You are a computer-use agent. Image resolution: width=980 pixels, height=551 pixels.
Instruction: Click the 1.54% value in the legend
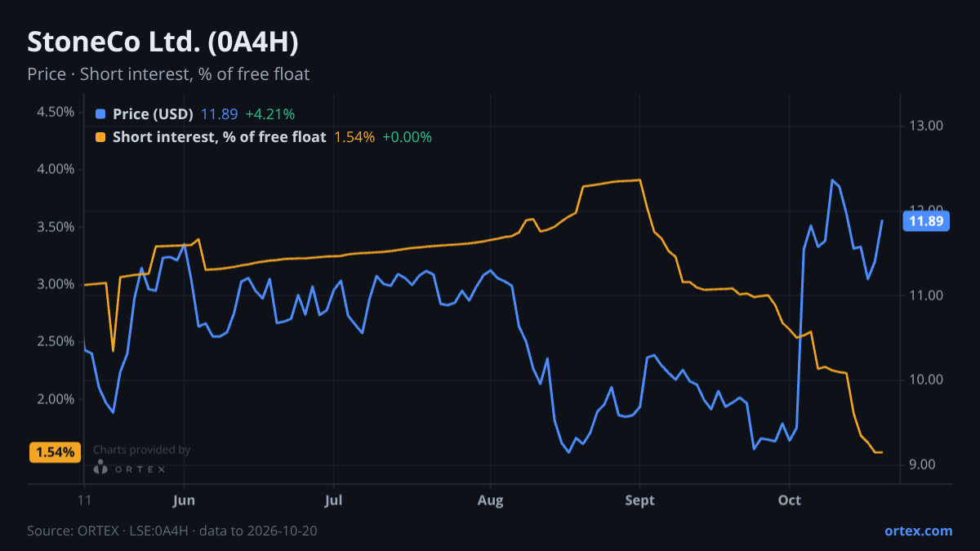pyautogui.click(x=354, y=137)
